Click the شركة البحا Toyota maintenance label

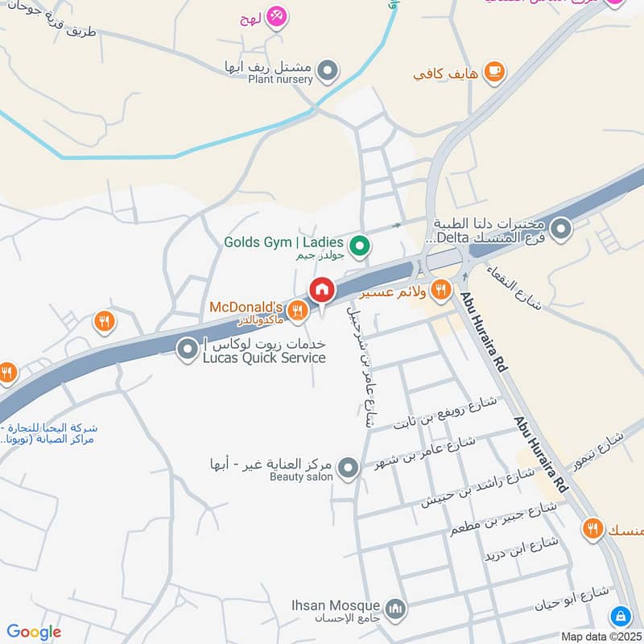pyautogui.click(x=48, y=434)
